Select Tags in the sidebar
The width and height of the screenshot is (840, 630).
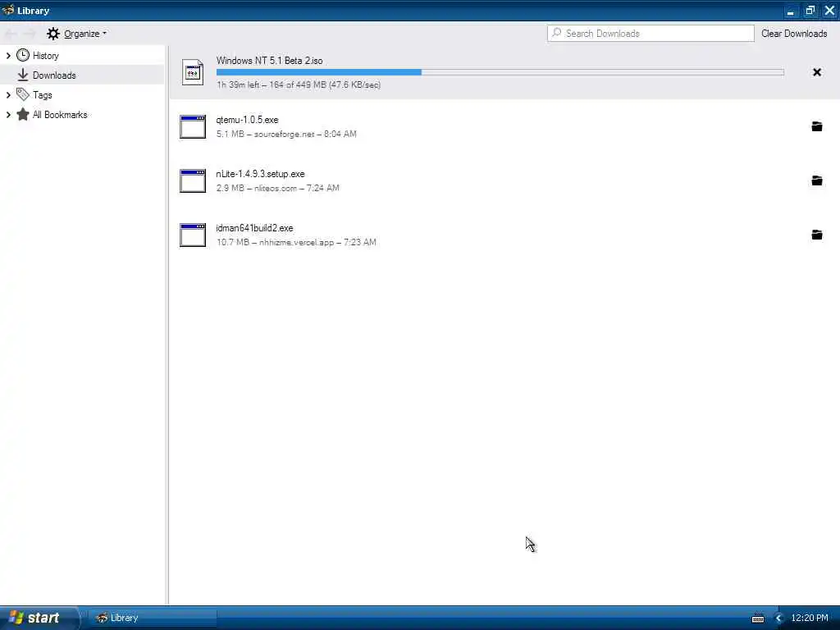[82, 95]
